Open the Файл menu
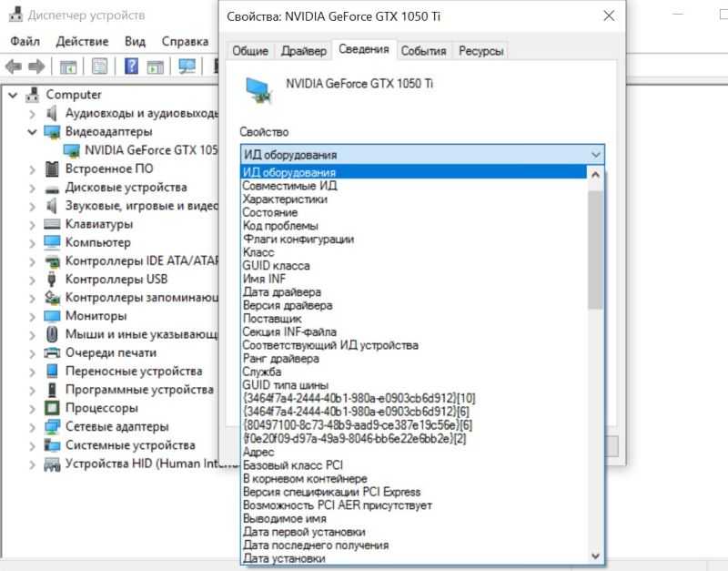The image size is (728, 571). (x=25, y=41)
